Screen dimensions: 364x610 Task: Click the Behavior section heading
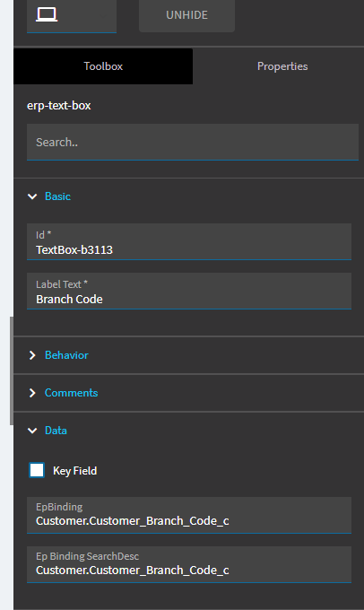[x=66, y=355]
